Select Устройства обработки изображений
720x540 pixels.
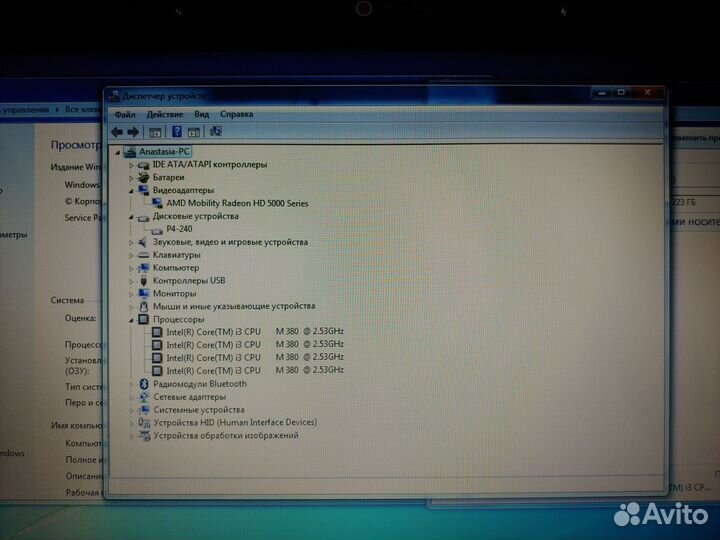tap(226, 435)
